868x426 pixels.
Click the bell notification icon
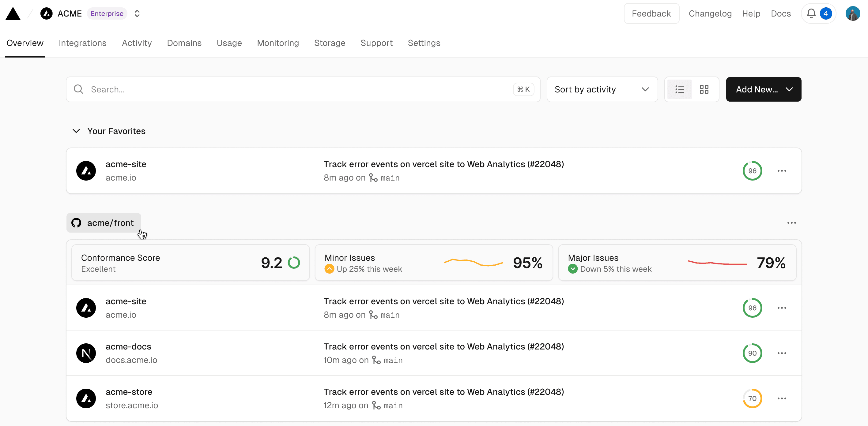click(811, 13)
